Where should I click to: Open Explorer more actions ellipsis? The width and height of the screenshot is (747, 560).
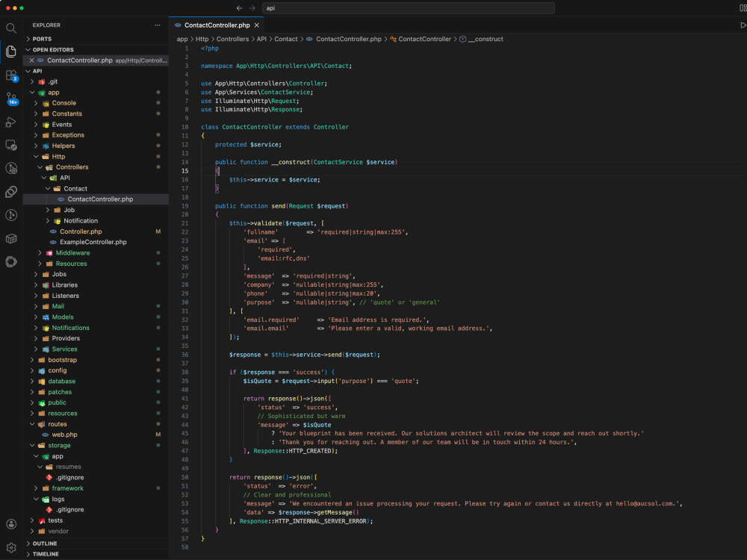(x=157, y=25)
